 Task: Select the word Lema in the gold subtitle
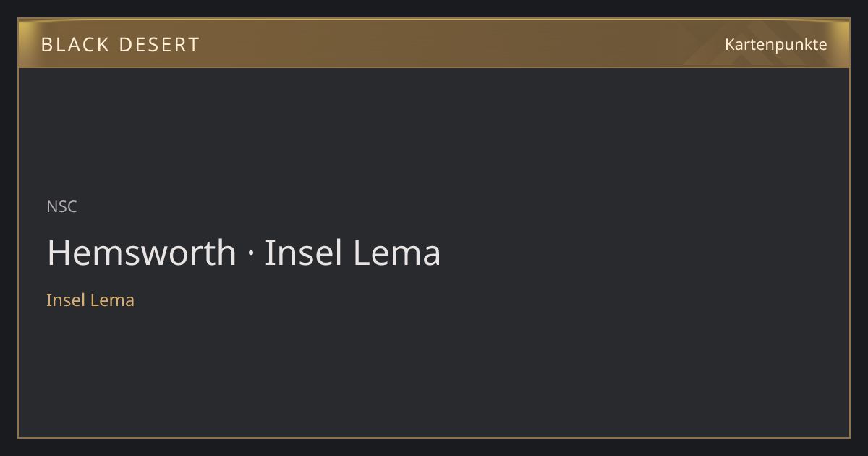click(x=112, y=300)
